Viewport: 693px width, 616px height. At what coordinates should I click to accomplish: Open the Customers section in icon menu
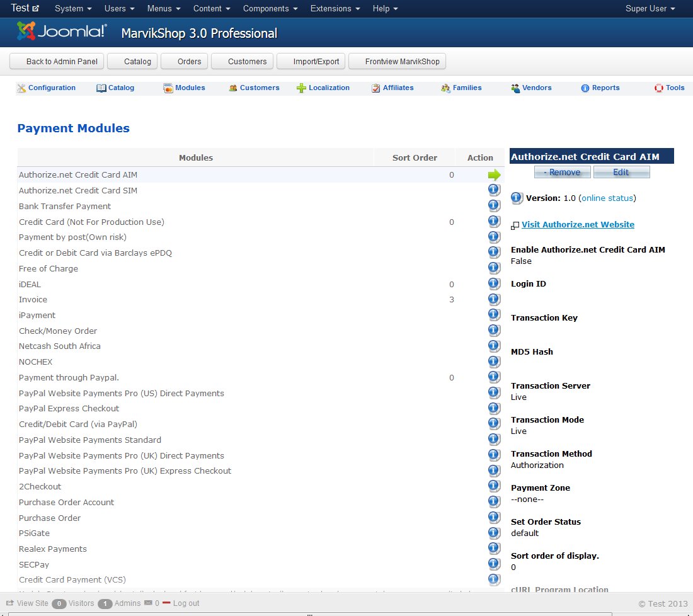pos(254,88)
